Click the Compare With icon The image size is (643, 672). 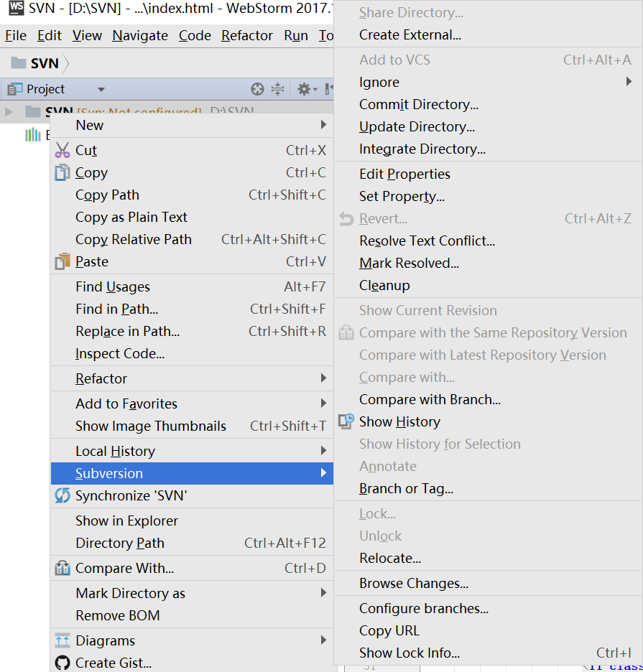click(x=63, y=569)
